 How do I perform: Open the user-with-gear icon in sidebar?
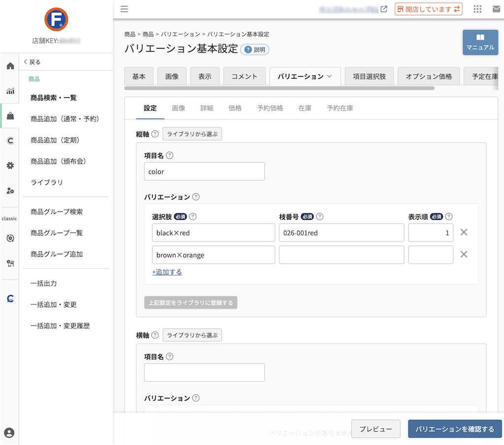coord(10,191)
